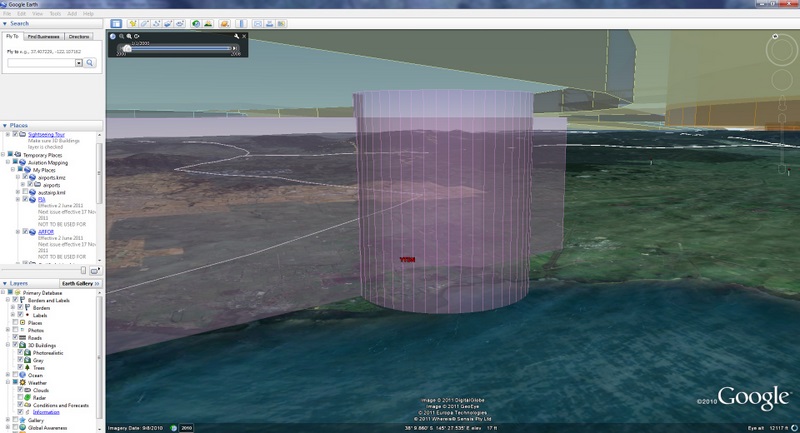Viewport: 800px width, 433px height.
Task: Collapse the Search panel
Action: 5,23
